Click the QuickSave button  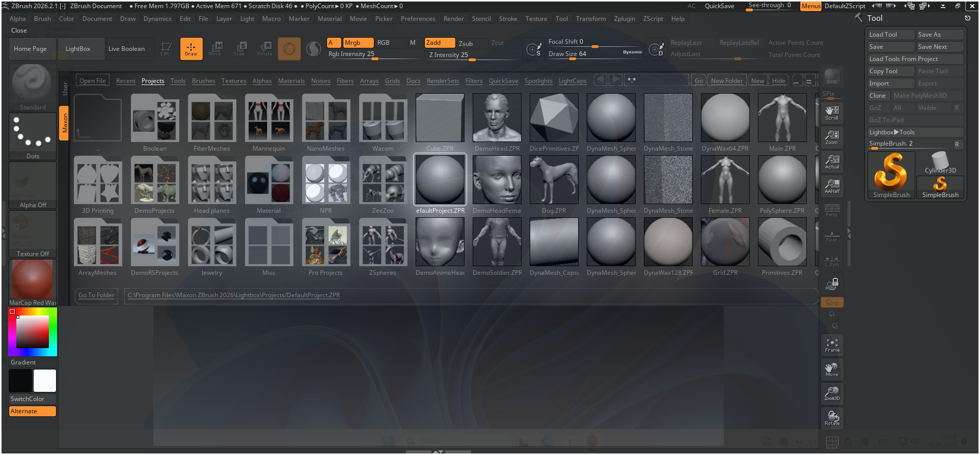tap(719, 6)
